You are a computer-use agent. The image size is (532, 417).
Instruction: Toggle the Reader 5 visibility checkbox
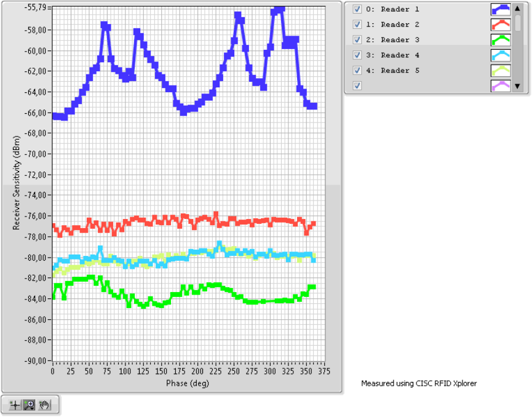click(x=357, y=71)
